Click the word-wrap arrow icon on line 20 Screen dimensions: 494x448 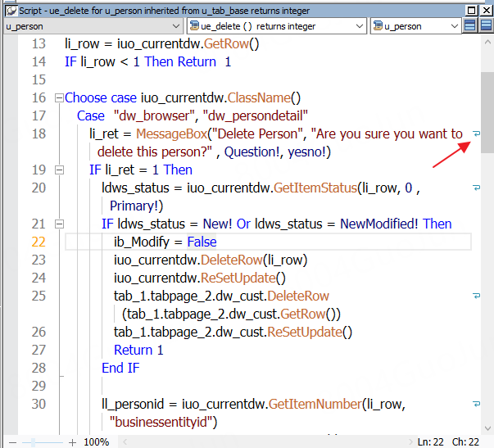click(476, 188)
